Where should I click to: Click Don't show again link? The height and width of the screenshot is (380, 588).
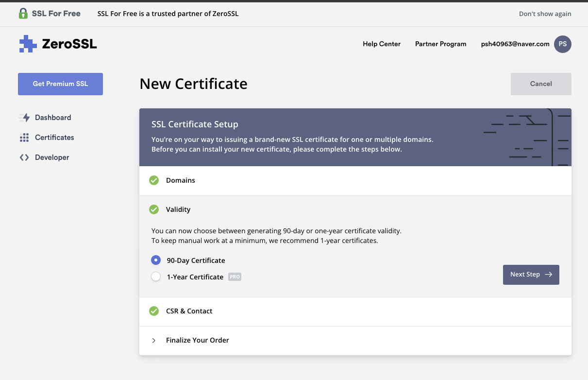tap(545, 14)
